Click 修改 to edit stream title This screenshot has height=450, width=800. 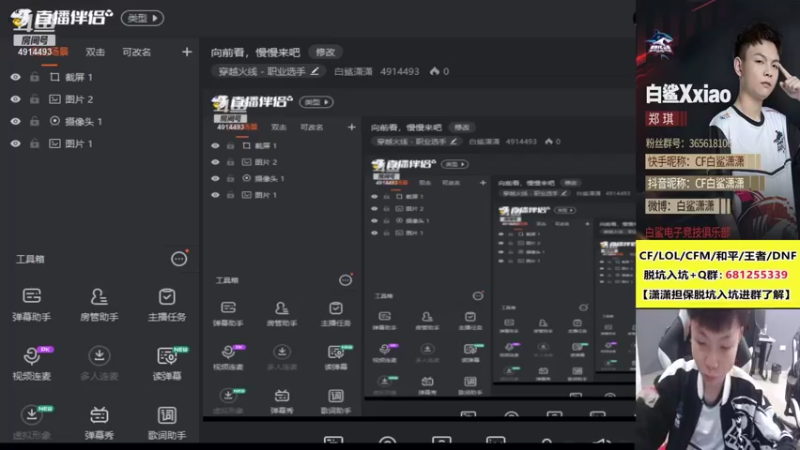325,52
